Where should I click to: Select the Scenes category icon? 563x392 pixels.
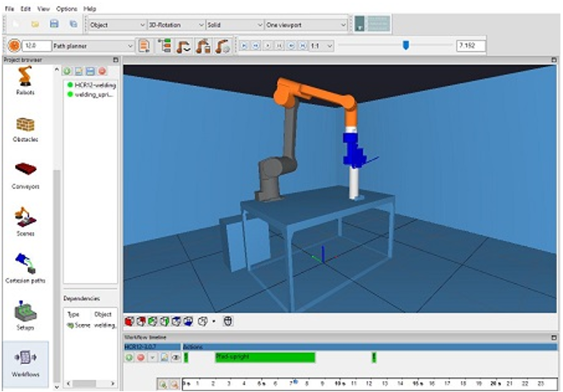[26, 221]
